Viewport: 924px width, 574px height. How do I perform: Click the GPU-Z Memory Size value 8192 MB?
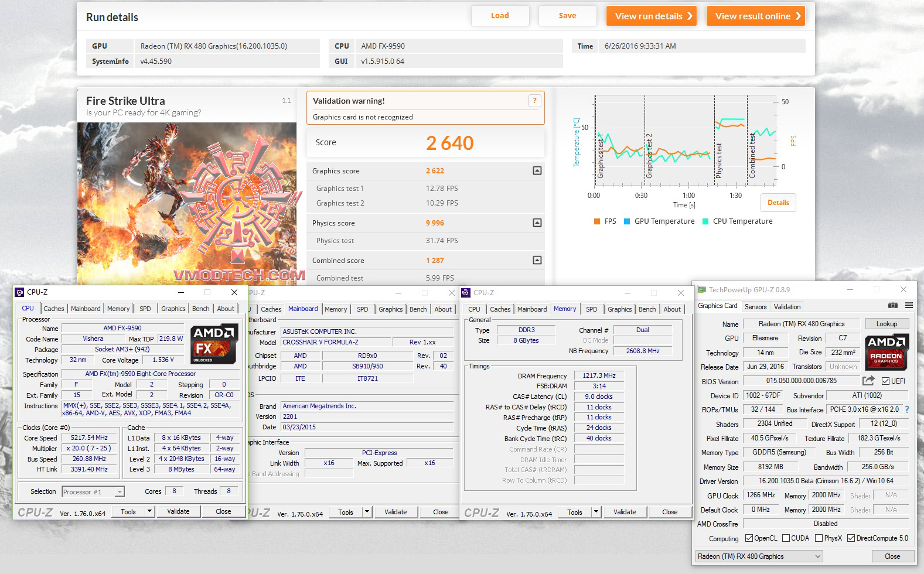pyautogui.click(x=770, y=467)
